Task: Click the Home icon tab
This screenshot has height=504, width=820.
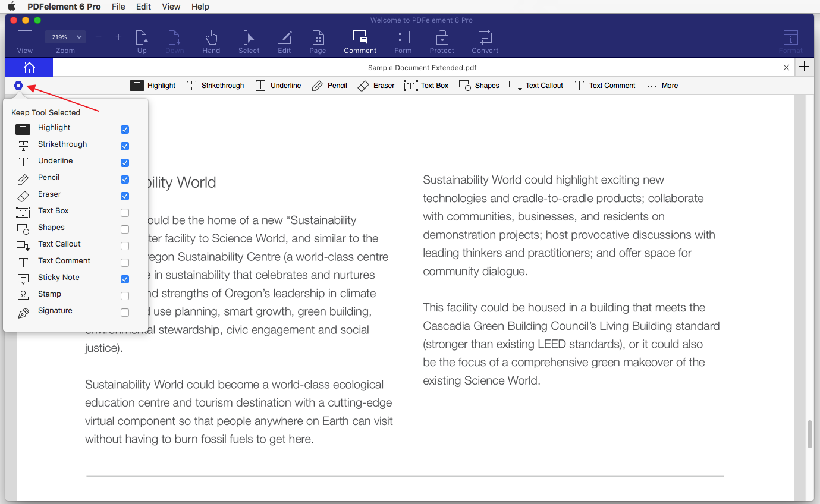Action: pyautogui.click(x=29, y=67)
